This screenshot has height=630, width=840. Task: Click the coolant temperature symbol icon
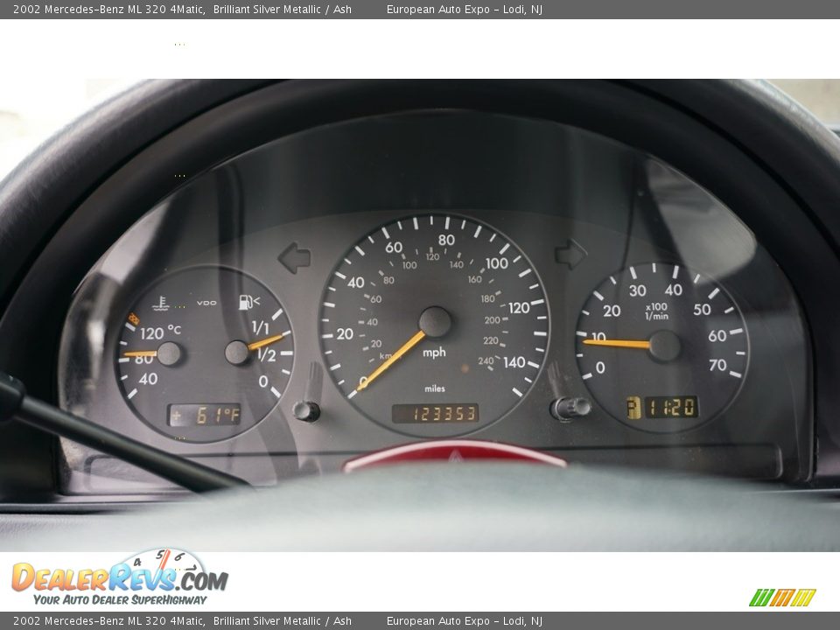[x=160, y=304]
